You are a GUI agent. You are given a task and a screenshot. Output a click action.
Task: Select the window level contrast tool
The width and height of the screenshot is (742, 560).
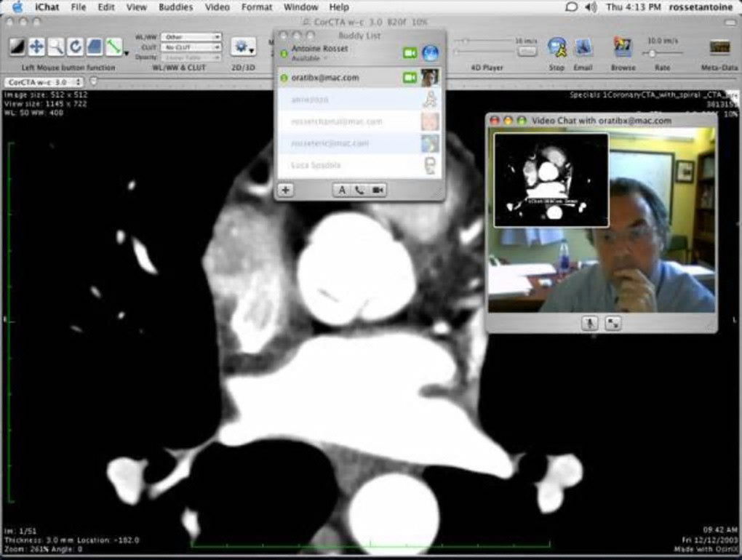pyautogui.click(x=17, y=47)
